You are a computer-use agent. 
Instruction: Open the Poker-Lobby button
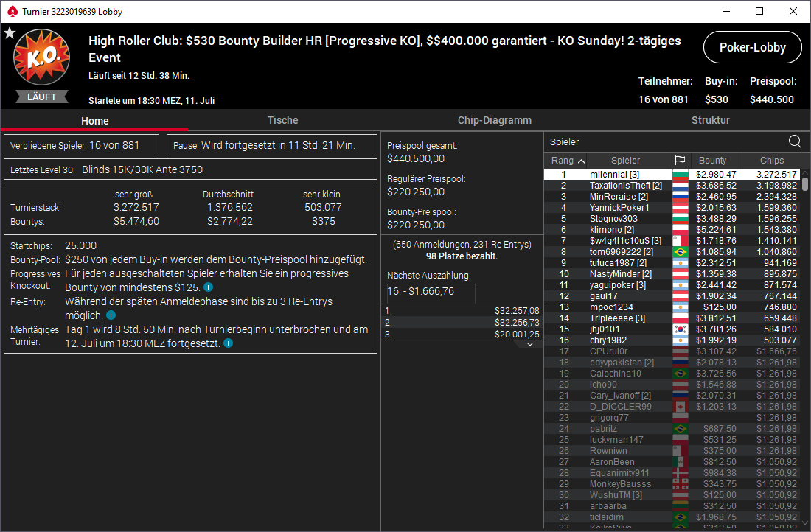click(753, 47)
